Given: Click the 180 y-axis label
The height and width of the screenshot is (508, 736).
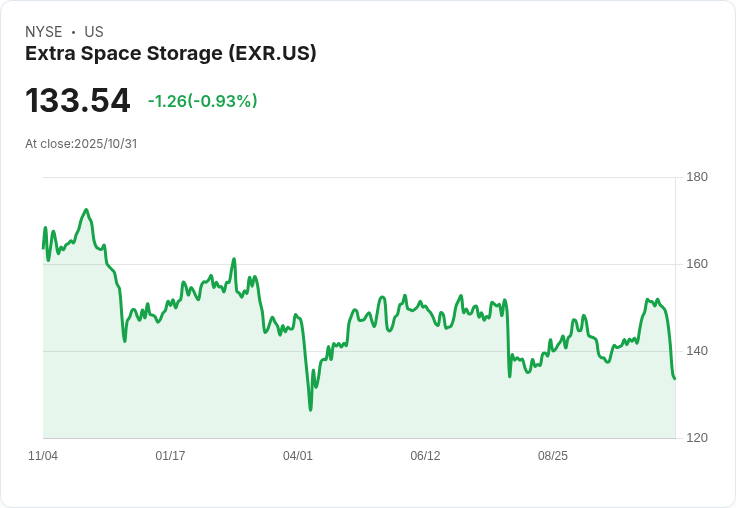Looking at the screenshot, I should point(697,177).
